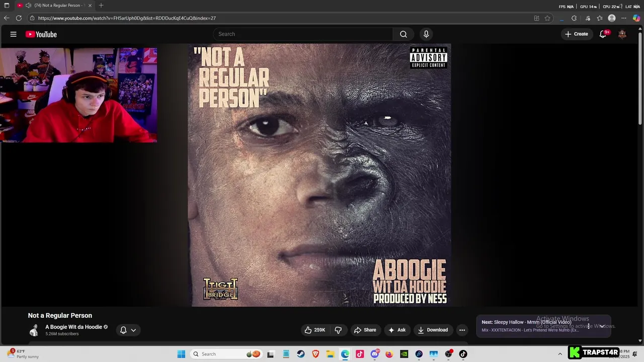The width and height of the screenshot is (644, 362).
Task: Open the pink TikTok taskbar icon
Action: [x=360, y=354]
